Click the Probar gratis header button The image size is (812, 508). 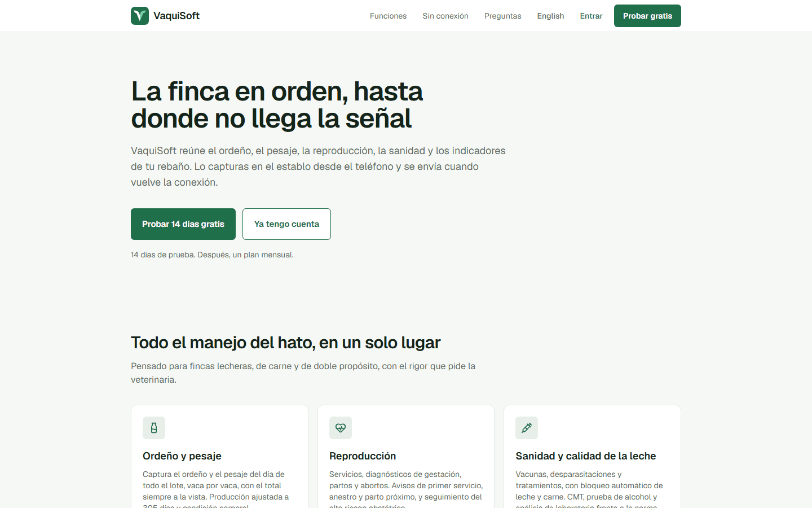647,16
